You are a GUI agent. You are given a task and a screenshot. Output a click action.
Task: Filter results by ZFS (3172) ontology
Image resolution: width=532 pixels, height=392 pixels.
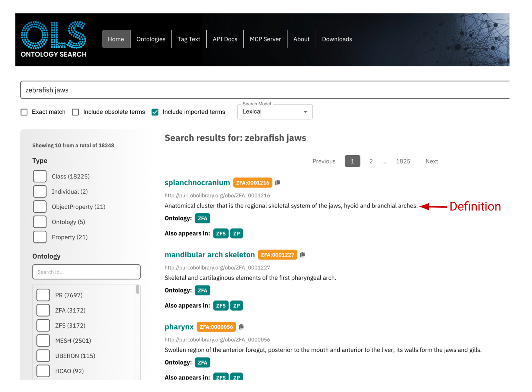point(43,325)
